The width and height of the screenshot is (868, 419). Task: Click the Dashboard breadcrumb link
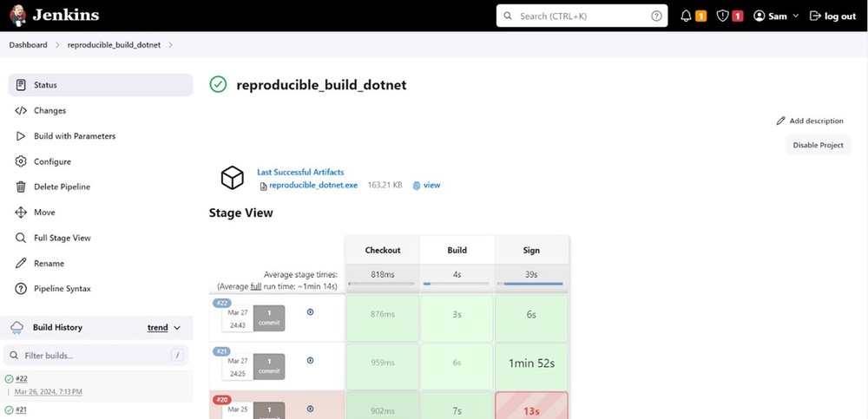29,45
